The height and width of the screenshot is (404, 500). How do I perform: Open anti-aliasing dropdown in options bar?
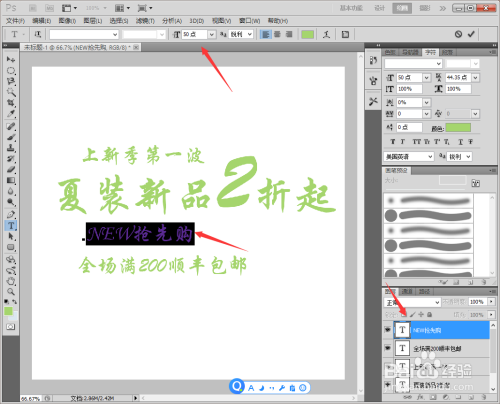pyautogui.click(x=250, y=34)
